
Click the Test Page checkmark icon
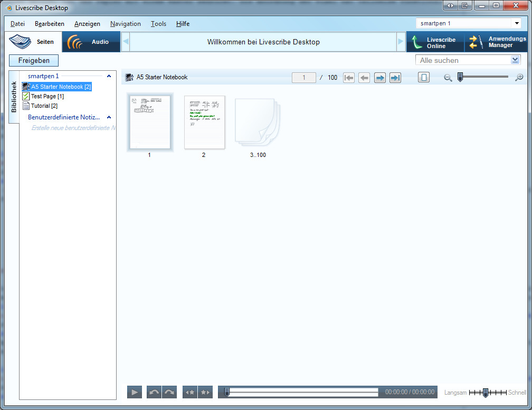pyautogui.click(x=26, y=96)
